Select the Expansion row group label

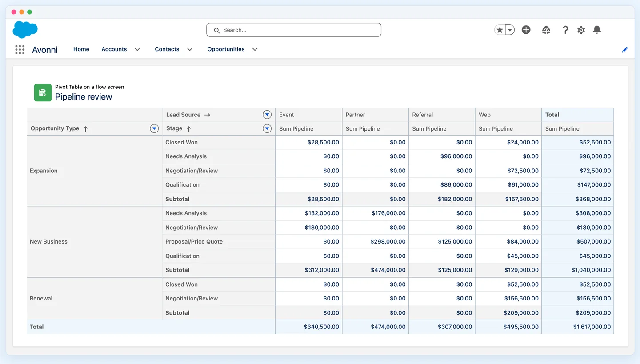pos(44,171)
